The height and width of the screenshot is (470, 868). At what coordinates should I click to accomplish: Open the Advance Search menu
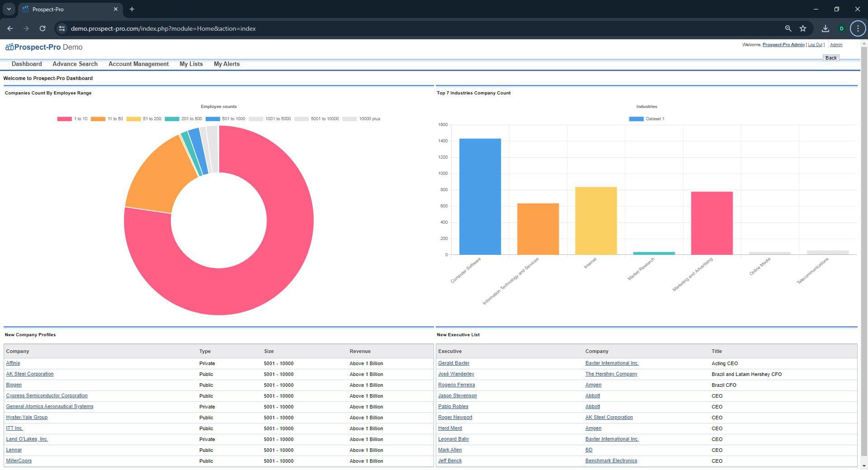click(75, 64)
